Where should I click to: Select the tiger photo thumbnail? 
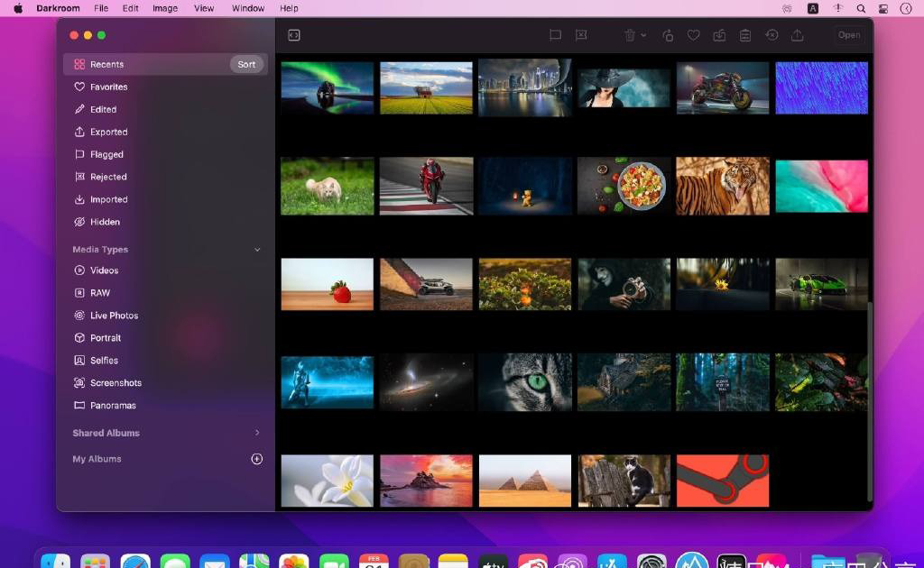coord(723,186)
